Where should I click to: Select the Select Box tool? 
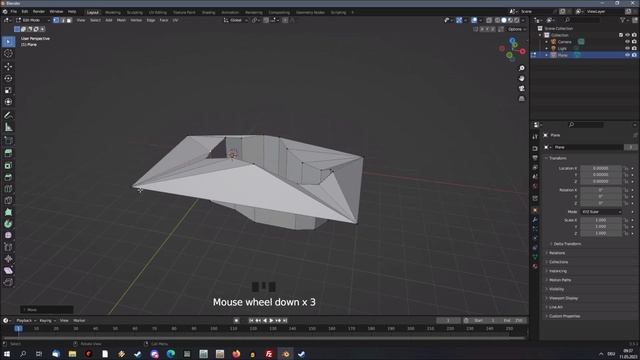8,42
